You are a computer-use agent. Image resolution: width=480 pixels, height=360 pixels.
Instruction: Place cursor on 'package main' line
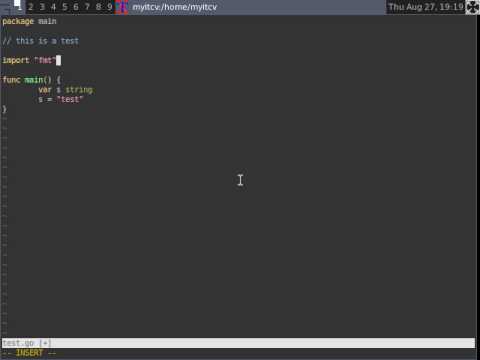tap(29, 21)
